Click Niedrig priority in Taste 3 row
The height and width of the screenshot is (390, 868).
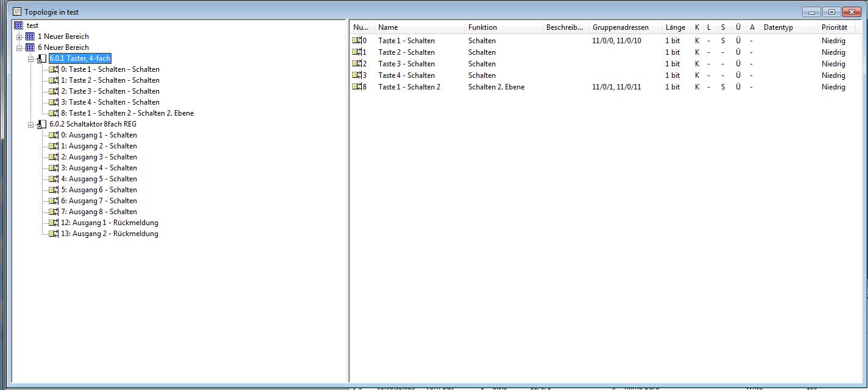tap(833, 64)
